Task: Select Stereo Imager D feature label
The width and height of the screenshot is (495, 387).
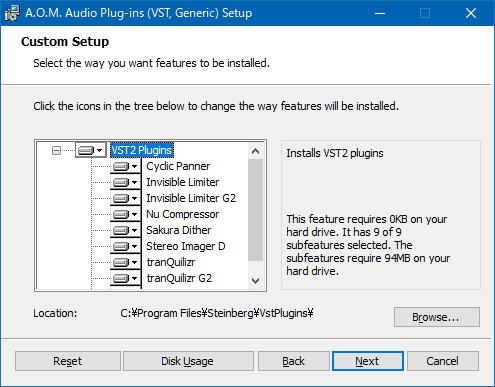Action: click(186, 246)
